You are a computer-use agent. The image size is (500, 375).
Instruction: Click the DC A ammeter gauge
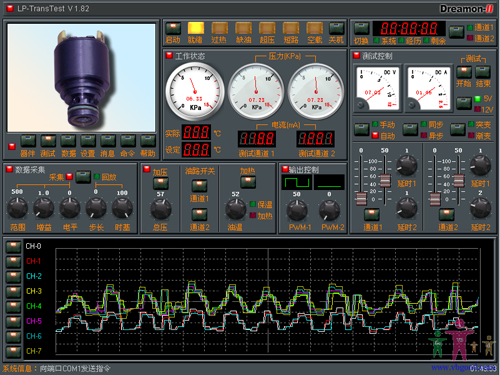(x=429, y=88)
